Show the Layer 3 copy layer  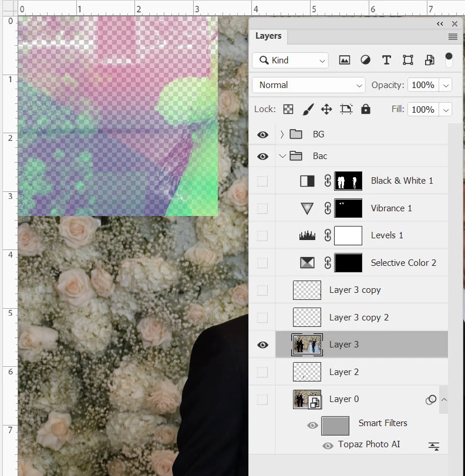tap(262, 290)
